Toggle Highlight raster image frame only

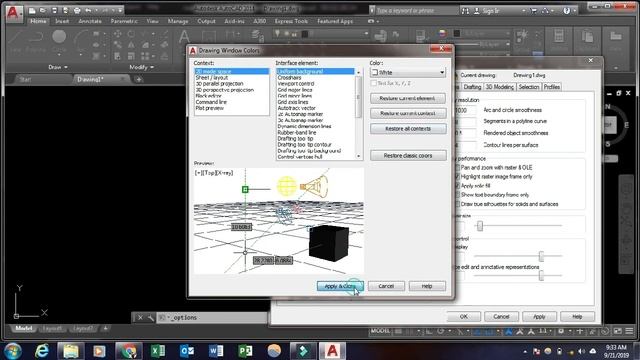pyautogui.click(x=457, y=176)
